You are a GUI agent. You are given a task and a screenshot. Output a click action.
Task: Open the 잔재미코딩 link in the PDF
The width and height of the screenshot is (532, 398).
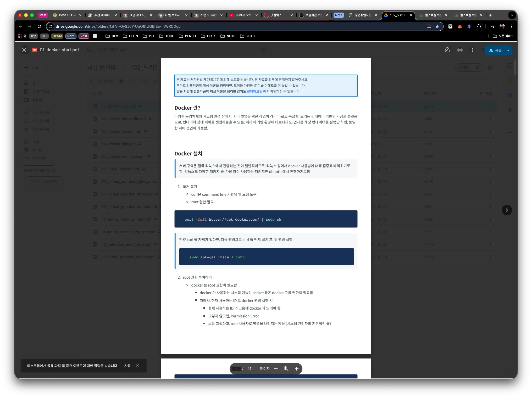point(254,91)
